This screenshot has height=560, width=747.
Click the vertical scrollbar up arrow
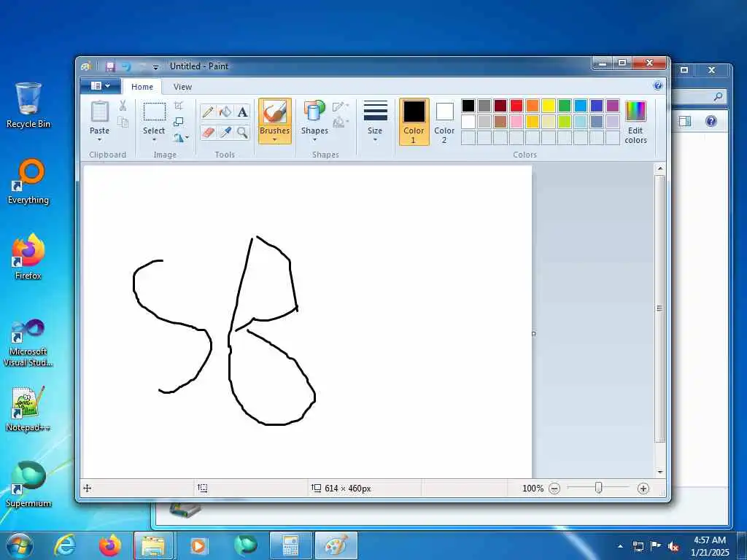[x=659, y=168]
